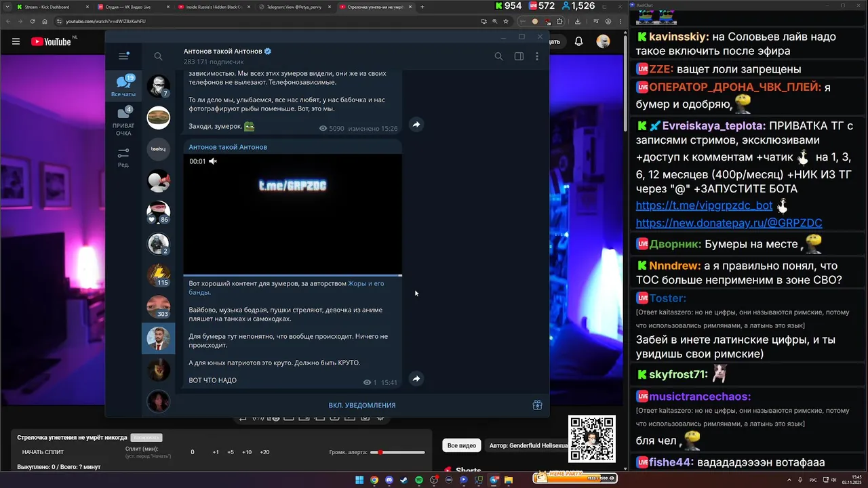
Task: Click the gift icon in Telegram
Action: (537, 405)
